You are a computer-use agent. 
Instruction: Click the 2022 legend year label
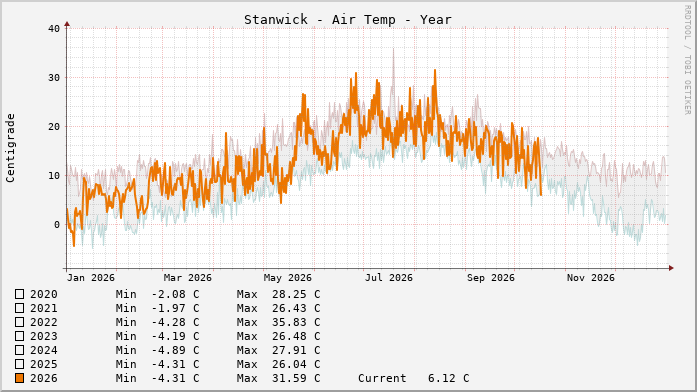pos(44,322)
